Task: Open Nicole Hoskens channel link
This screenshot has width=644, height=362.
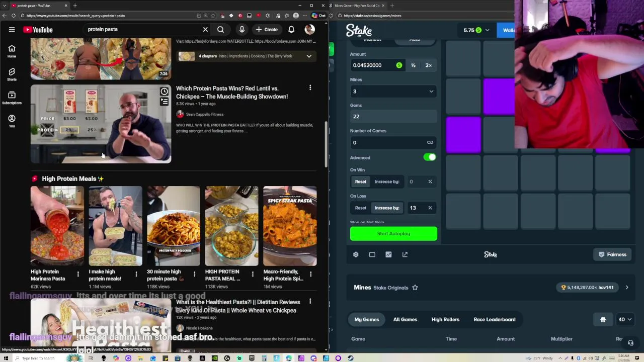Action: (x=199, y=328)
